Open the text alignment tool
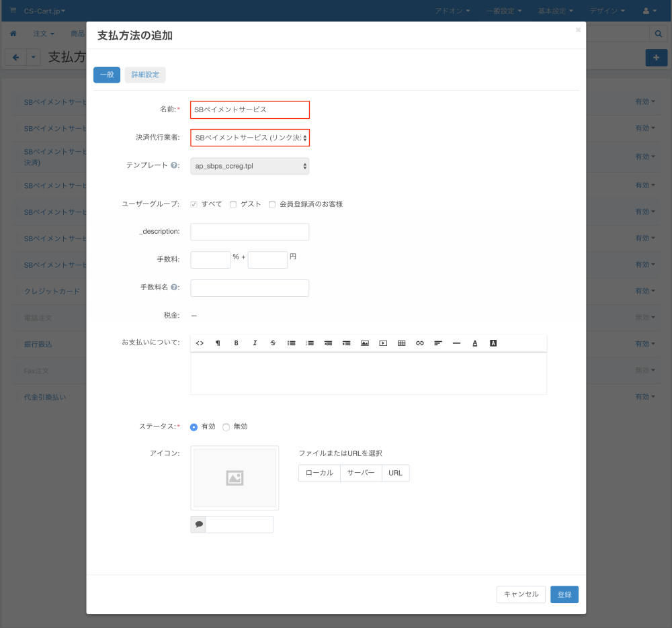 [x=438, y=343]
